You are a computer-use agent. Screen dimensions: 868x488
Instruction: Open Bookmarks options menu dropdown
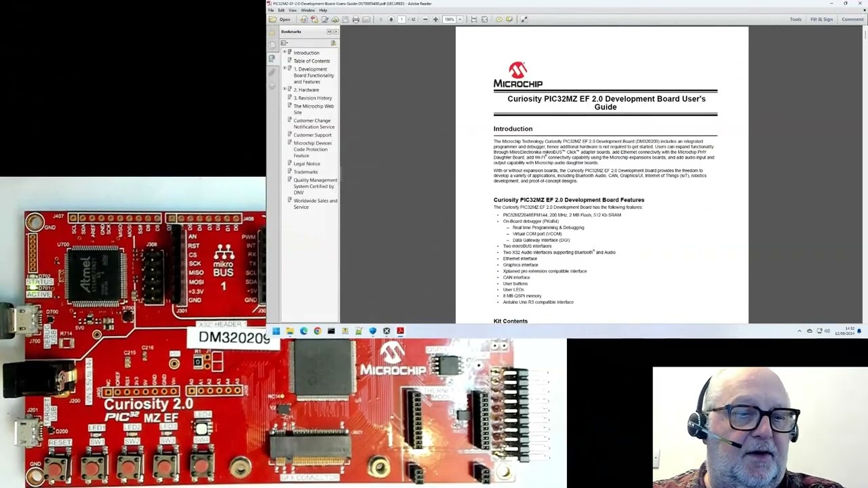[x=285, y=43]
